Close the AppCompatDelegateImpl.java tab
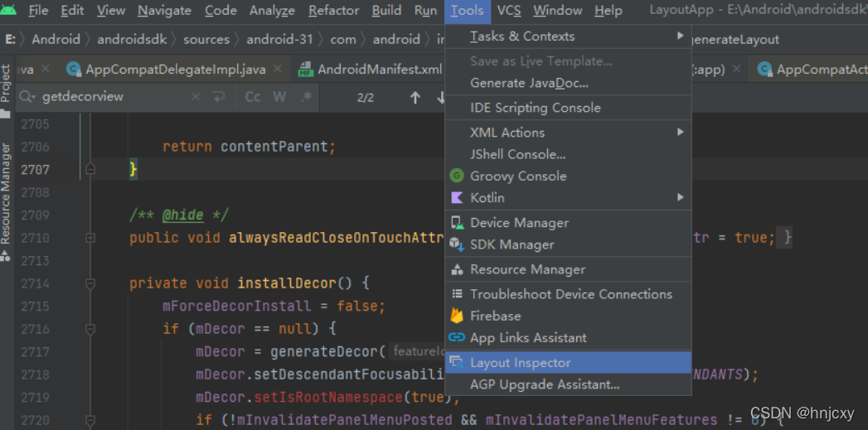Screen dimensions: 868x430 click(278, 69)
